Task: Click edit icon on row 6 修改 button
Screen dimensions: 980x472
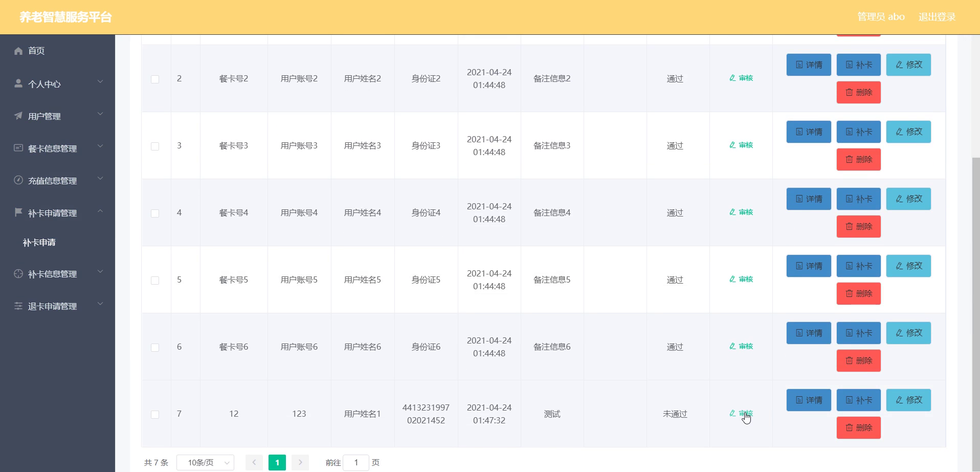Action: pos(899,333)
